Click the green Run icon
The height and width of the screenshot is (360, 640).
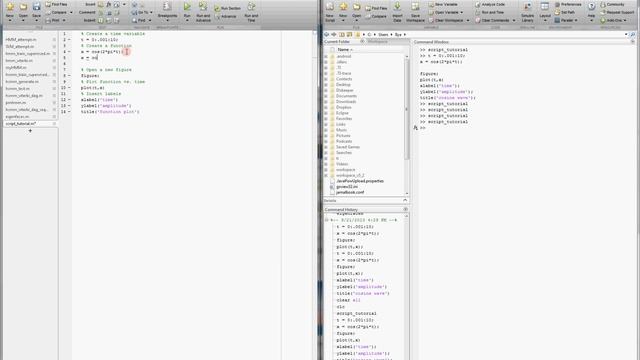187,7
